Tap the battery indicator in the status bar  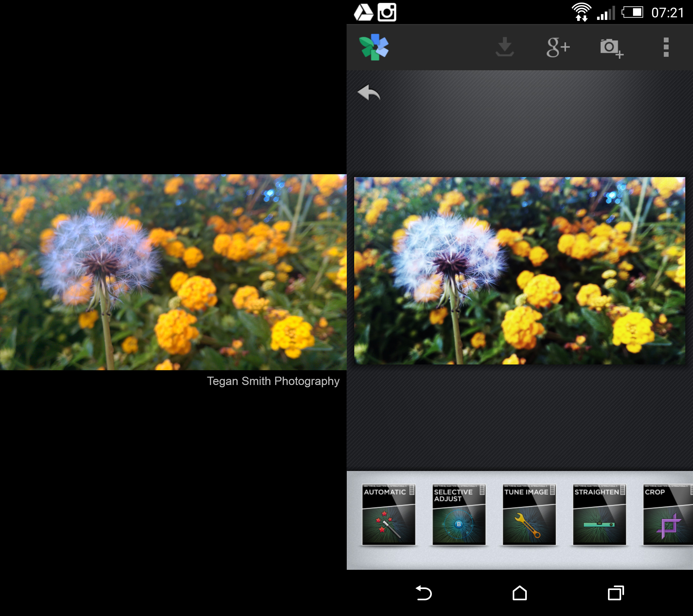(632, 13)
